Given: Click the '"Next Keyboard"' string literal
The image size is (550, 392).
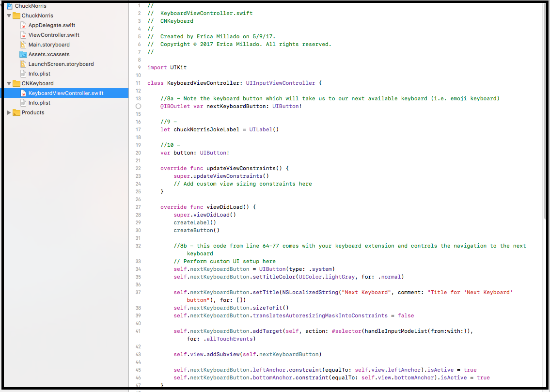Looking at the screenshot, I should [x=366, y=292].
